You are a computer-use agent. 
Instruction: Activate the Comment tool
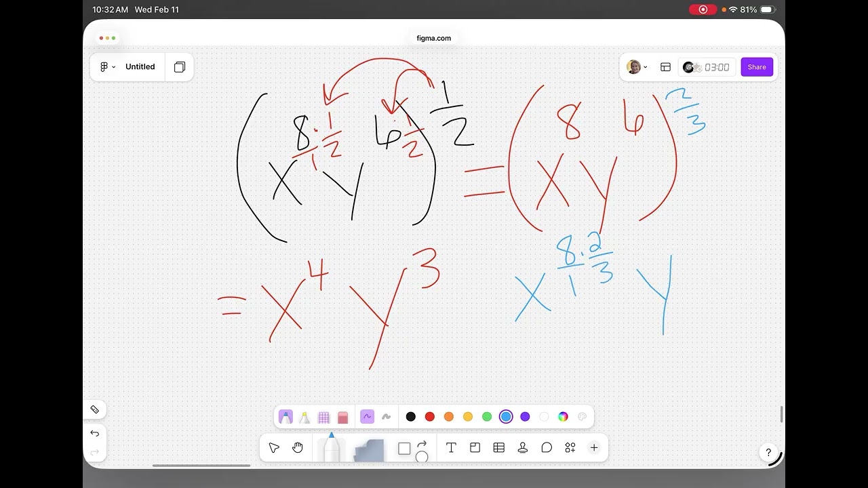click(x=547, y=447)
